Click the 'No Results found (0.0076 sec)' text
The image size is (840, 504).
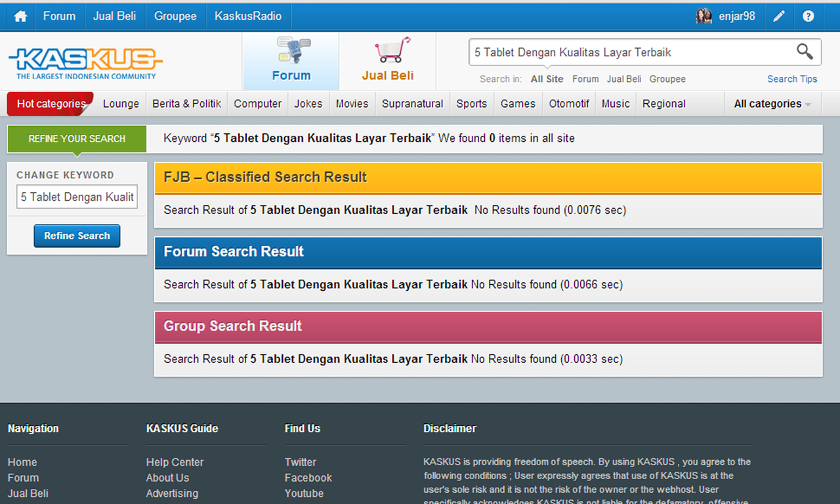(550, 210)
